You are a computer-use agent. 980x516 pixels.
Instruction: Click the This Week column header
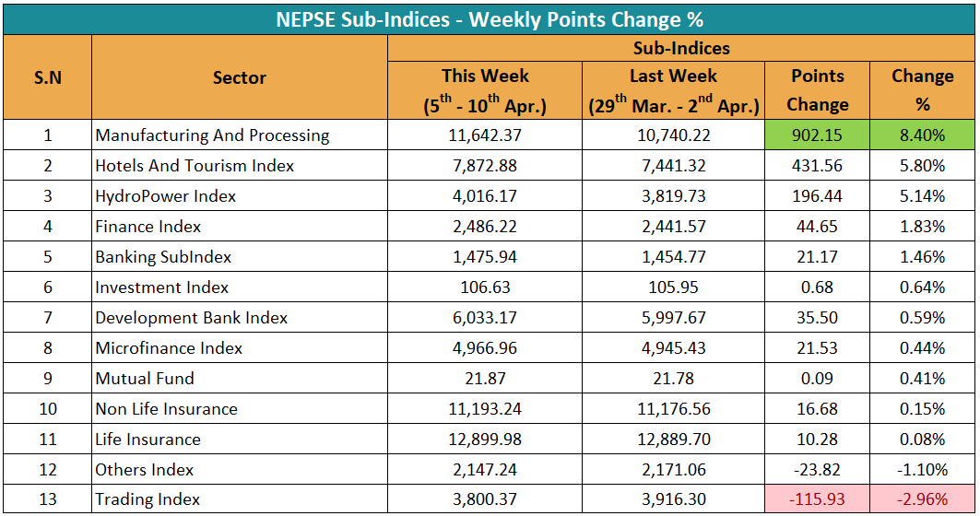[x=485, y=90]
